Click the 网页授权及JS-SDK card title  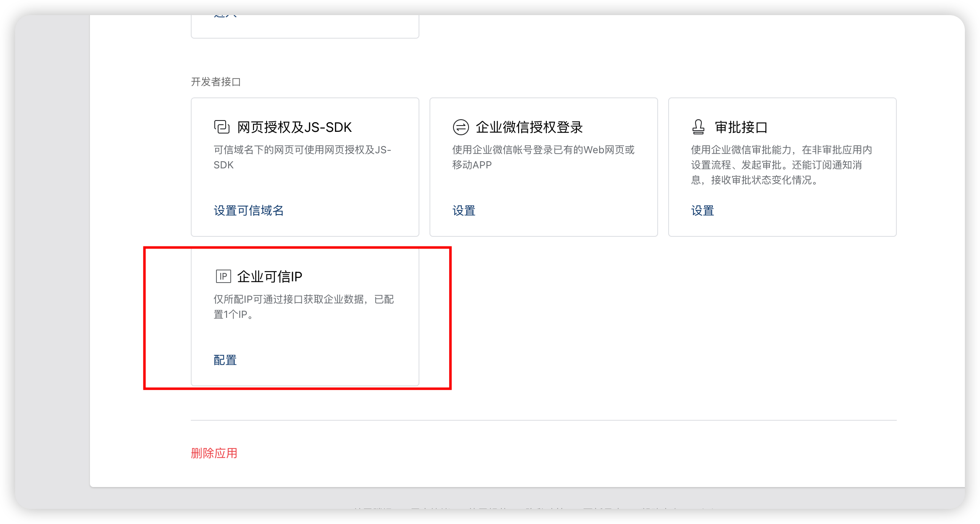tap(294, 127)
